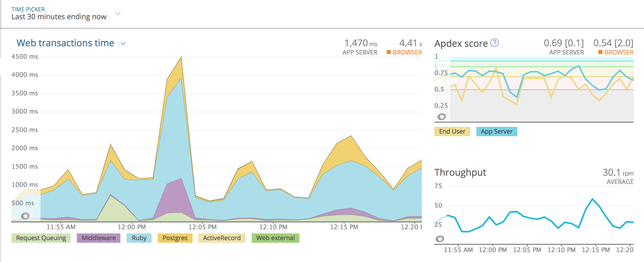Click the 0.54 [2.0] Browser Apdex value
644x262 pixels.
[x=613, y=43]
